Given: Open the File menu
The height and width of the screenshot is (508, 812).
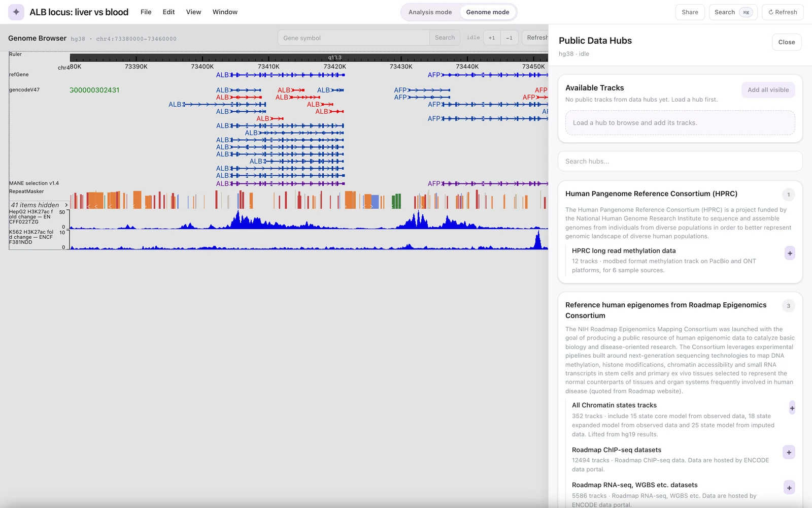Looking at the screenshot, I should [146, 12].
